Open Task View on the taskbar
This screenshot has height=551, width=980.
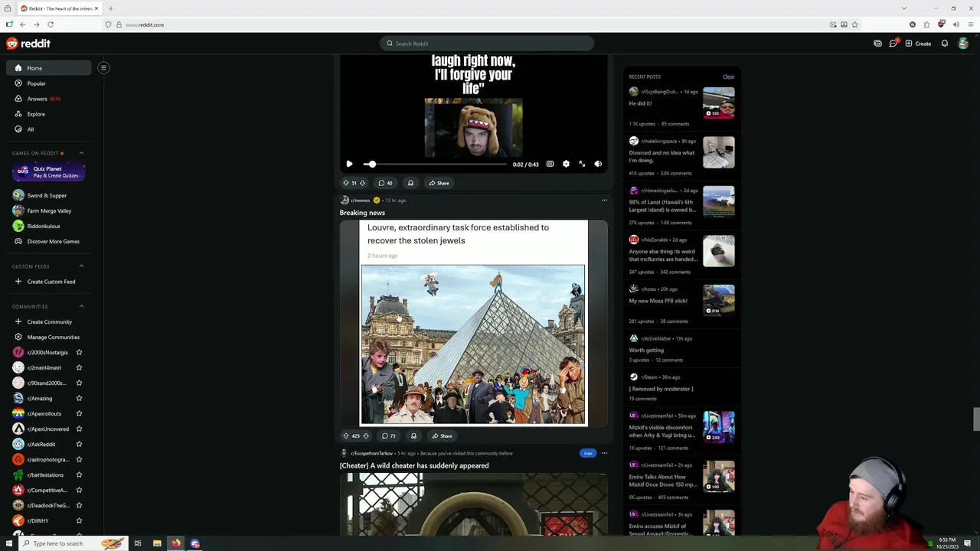coord(138,543)
